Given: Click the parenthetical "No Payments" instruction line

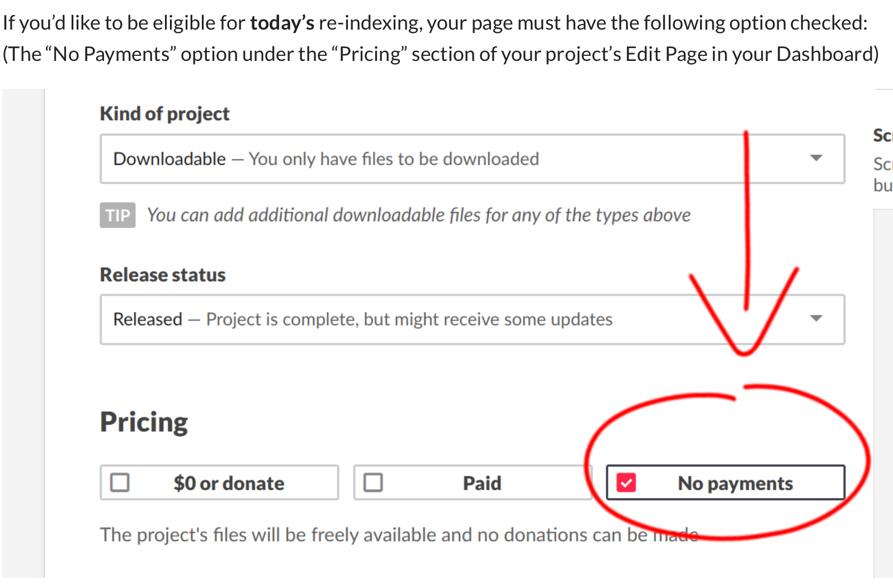Looking at the screenshot, I should (441, 54).
